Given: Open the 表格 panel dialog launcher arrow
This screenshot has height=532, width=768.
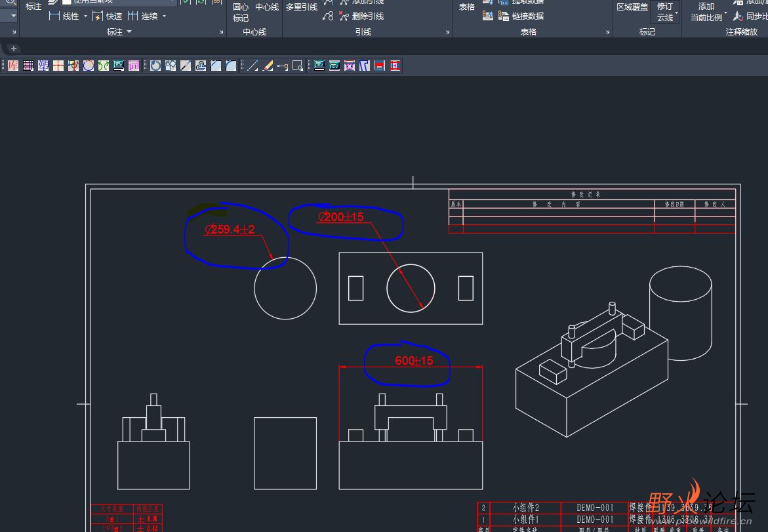Looking at the screenshot, I should (x=608, y=32).
